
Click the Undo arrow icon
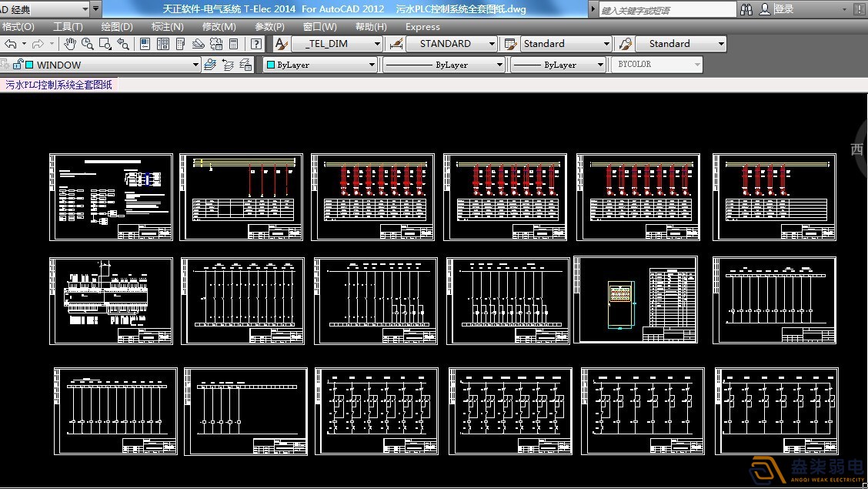(x=11, y=44)
